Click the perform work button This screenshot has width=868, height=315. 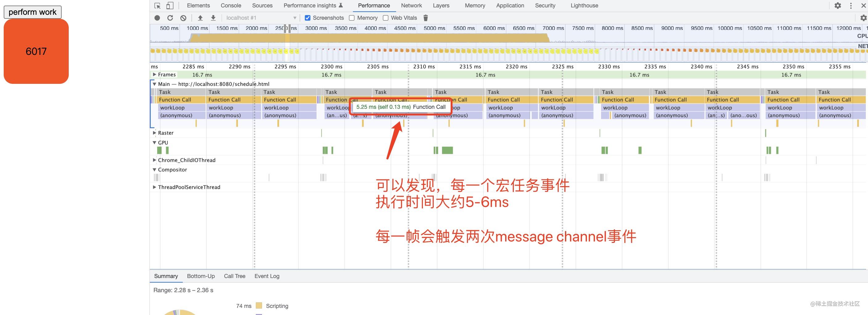coord(32,12)
